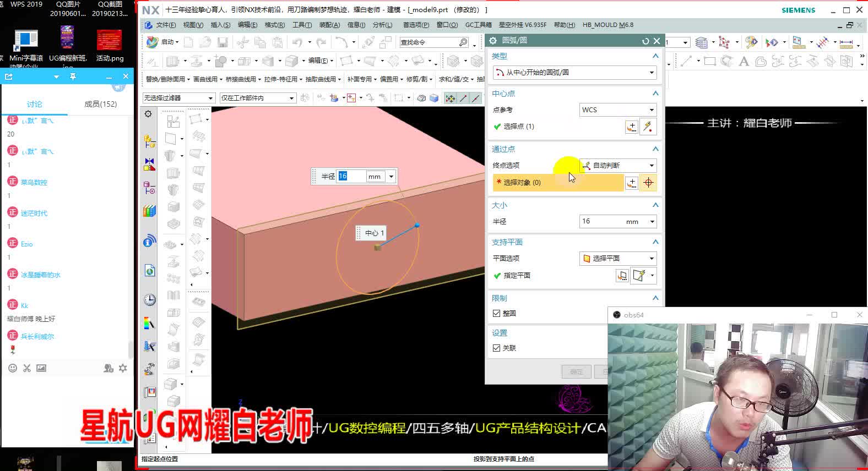Click the point constructor icon for center point
The width and height of the screenshot is (868, 471).
click(632, 127)
